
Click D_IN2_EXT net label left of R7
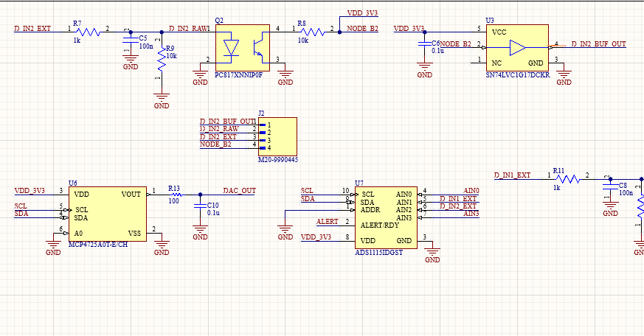32,28
